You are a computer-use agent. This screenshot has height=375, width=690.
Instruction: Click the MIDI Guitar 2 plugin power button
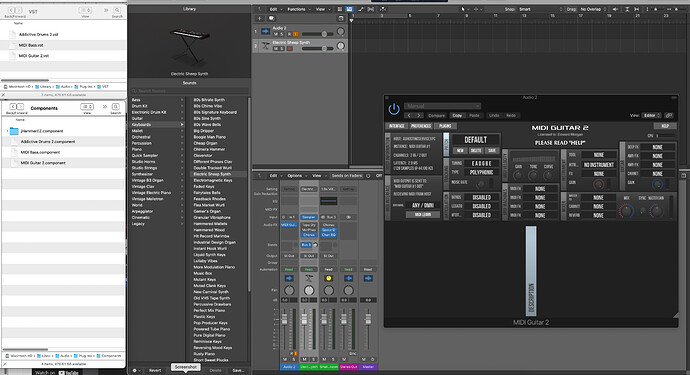[394, 109]
